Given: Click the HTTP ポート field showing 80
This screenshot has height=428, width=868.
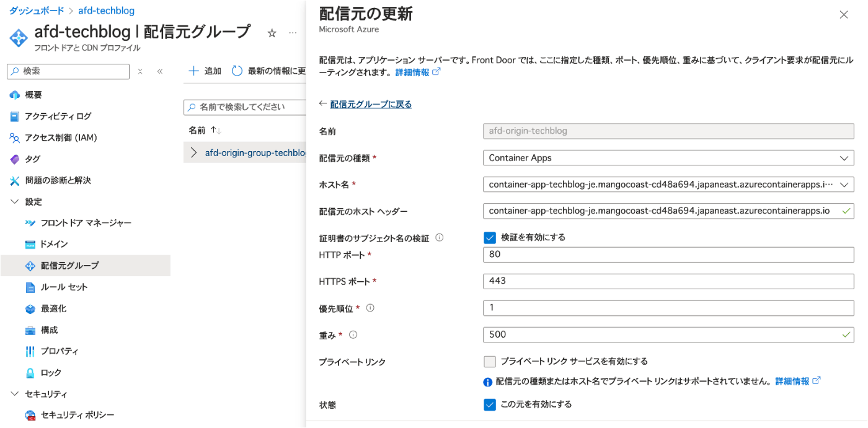Looking at the screenshot, I should click(x=668, y=255).
